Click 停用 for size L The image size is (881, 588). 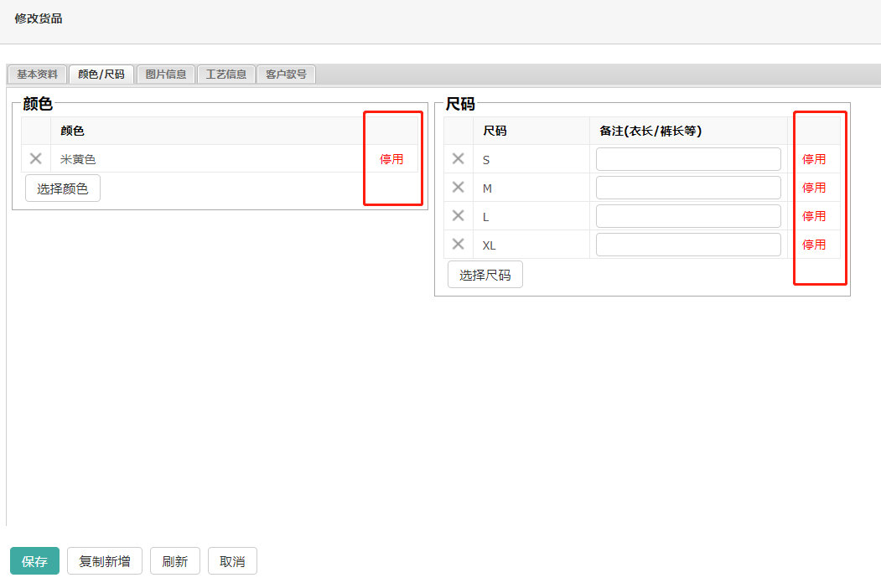pos(814,216)
